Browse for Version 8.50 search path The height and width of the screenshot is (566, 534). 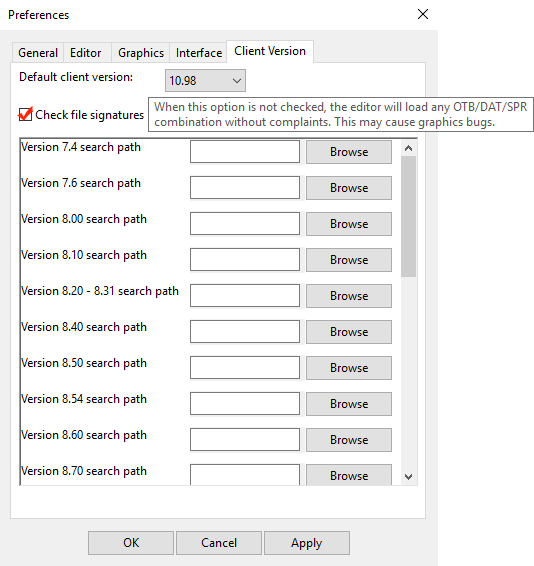pos(349,368)
